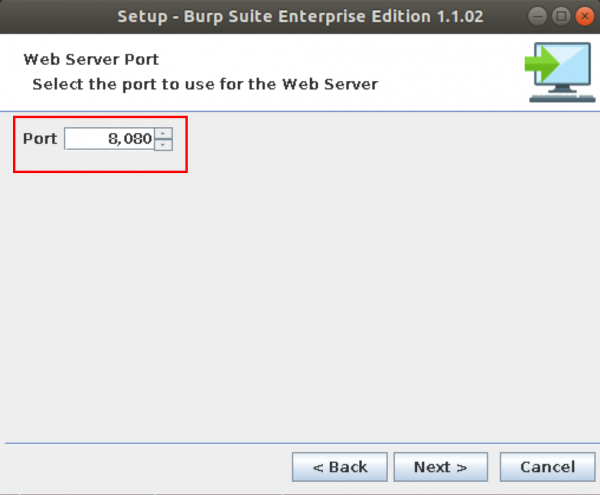Click the green arrow on installer icon
The image size is (600, 495).
point(539,62)
